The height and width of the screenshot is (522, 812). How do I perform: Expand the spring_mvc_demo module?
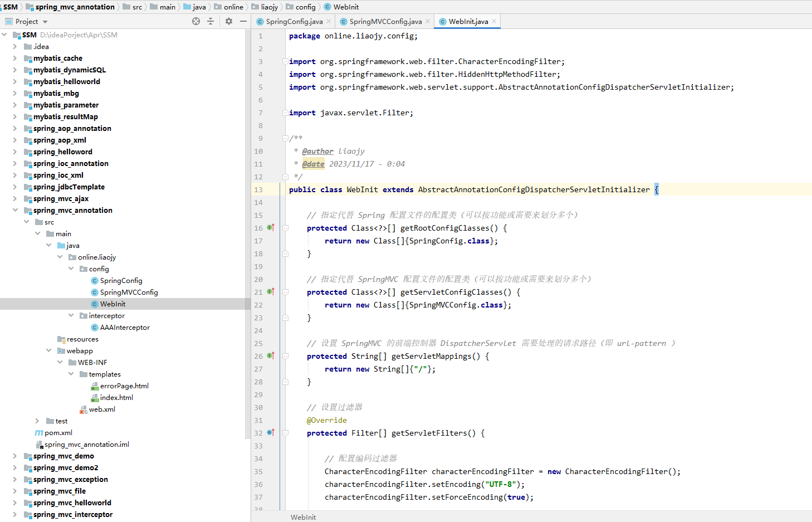click(x=15, y=456)
